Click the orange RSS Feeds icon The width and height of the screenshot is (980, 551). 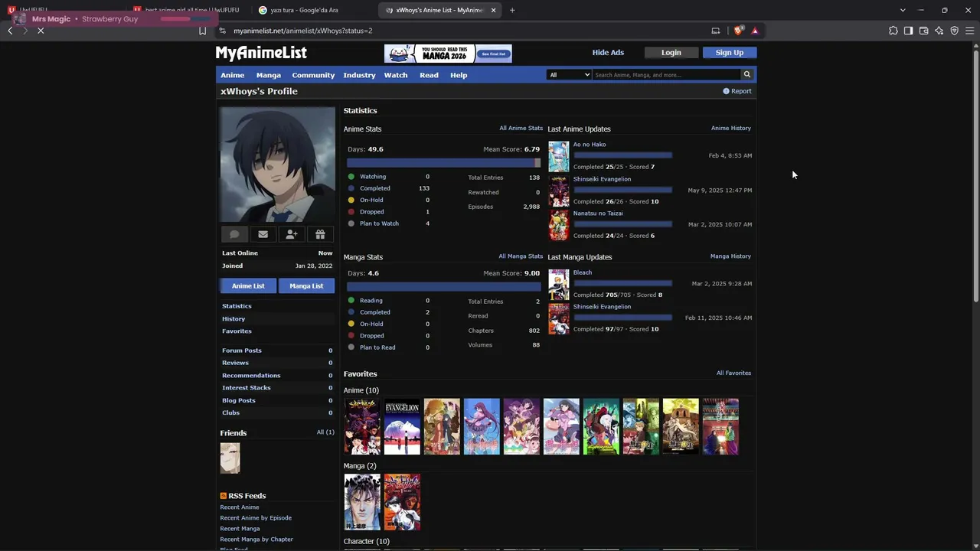[x=224, y=496]
